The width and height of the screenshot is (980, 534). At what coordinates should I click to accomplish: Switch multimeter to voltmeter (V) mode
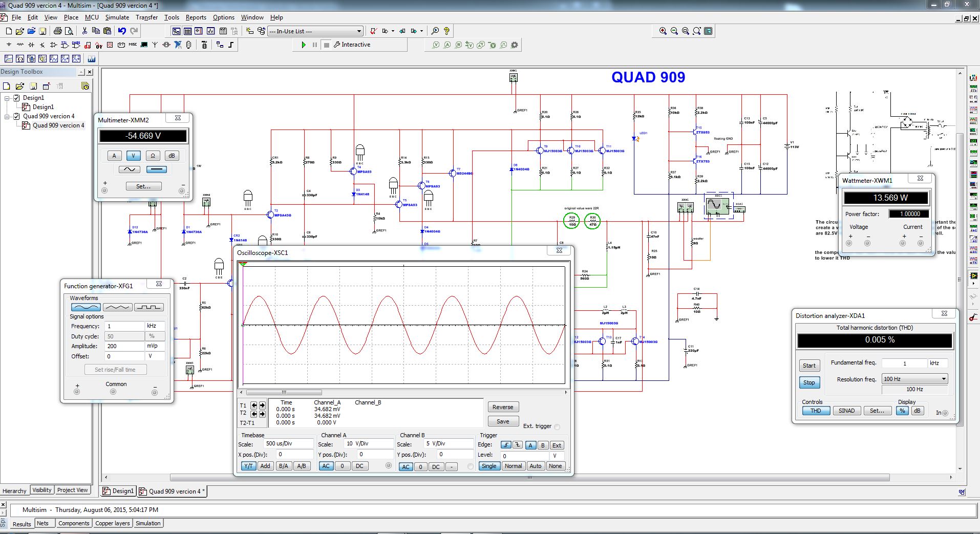[133, 156]
